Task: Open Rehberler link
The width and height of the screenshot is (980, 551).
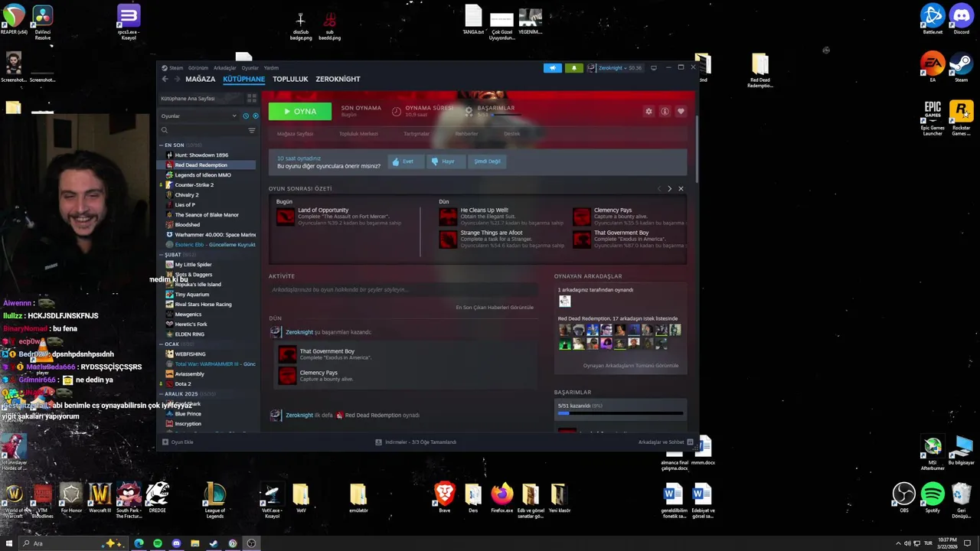Action: click(x=466, y=134)
